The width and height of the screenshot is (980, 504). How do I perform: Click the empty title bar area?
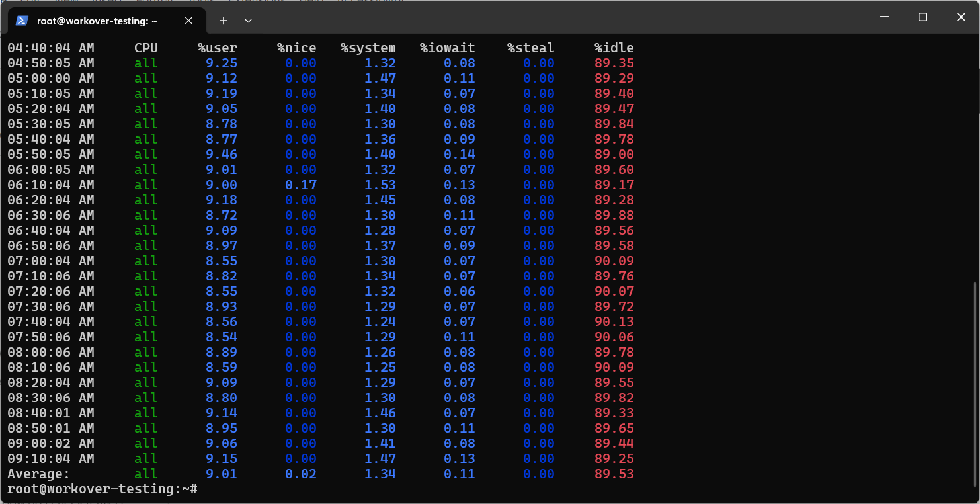tap(529, 18)
